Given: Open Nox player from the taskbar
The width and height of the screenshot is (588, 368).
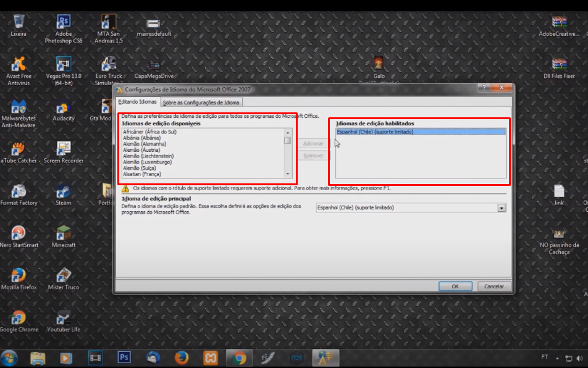Looking at the screenshot, I should 296,358.
